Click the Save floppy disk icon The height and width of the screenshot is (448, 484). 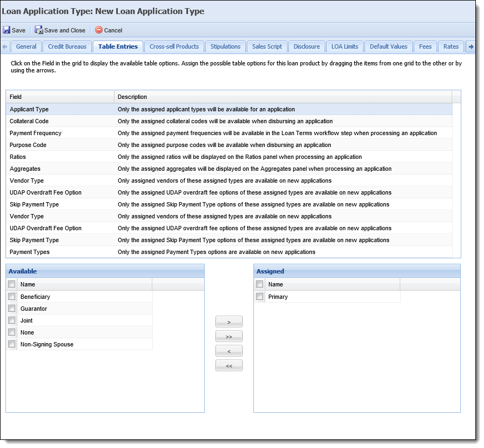(x=6, y=30)
